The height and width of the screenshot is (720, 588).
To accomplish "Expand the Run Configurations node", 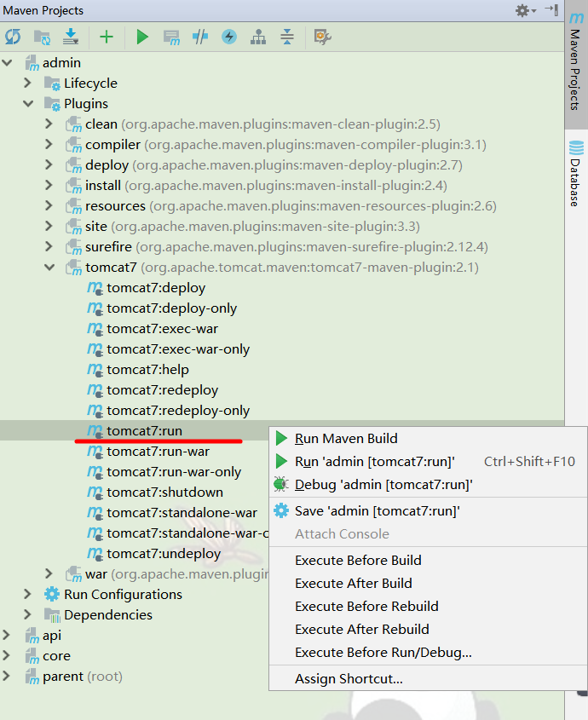I will (x=27, y=594).
